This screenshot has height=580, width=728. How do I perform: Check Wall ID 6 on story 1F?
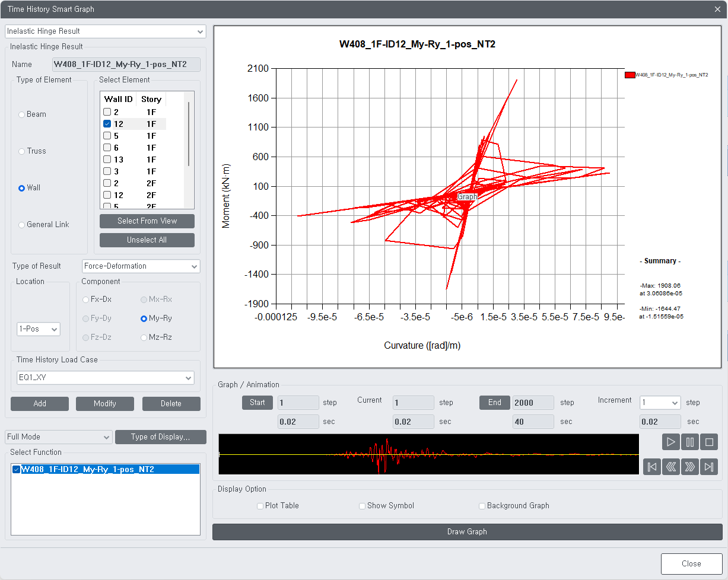click(107, 148)
